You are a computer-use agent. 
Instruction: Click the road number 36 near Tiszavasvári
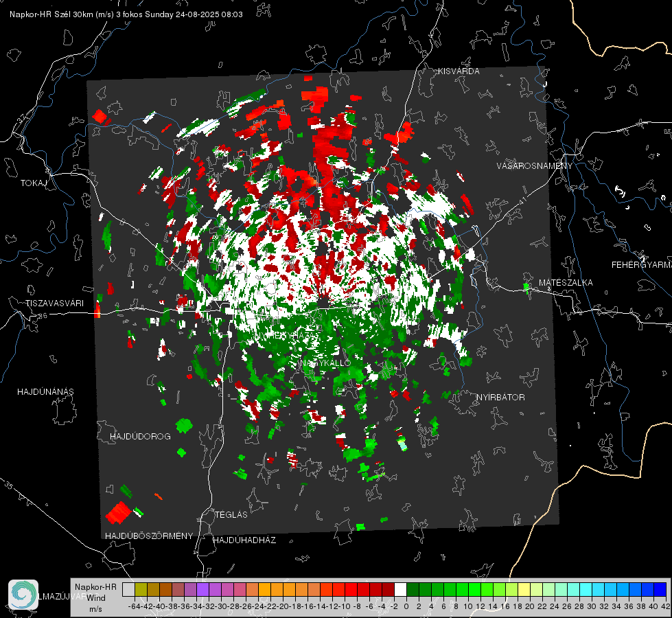point(43,316)
